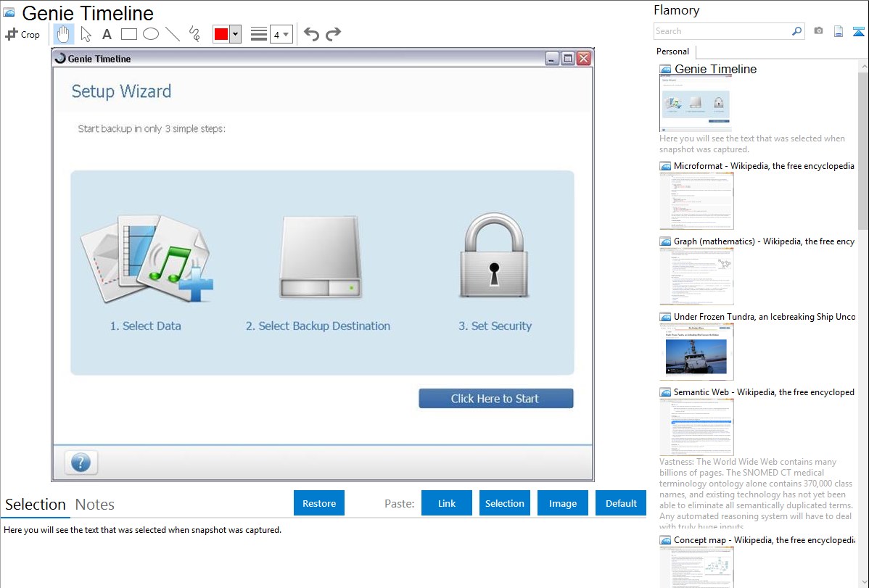Click the Selection paste button
The height and width of the screenshot is (588, 869).
click(x=505, y=503)
